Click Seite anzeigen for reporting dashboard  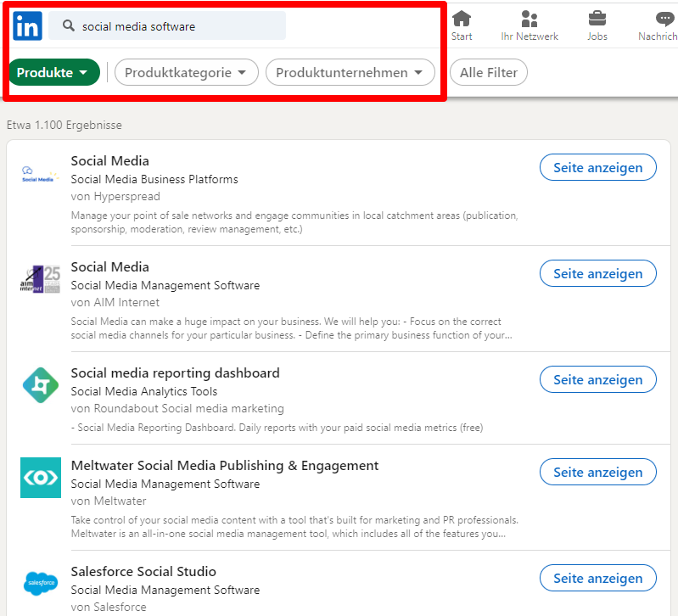click(x=598, y=379)
